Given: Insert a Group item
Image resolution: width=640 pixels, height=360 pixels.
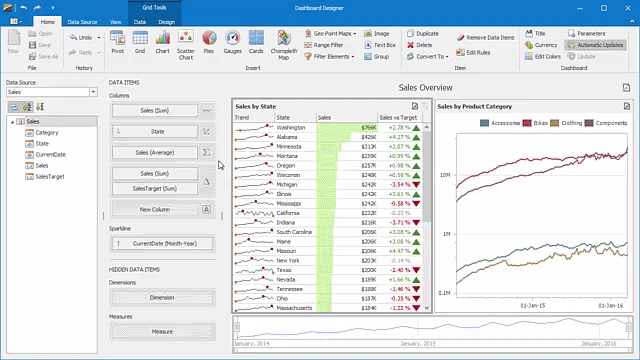Looking at the screenshot, I should [376, 56].
